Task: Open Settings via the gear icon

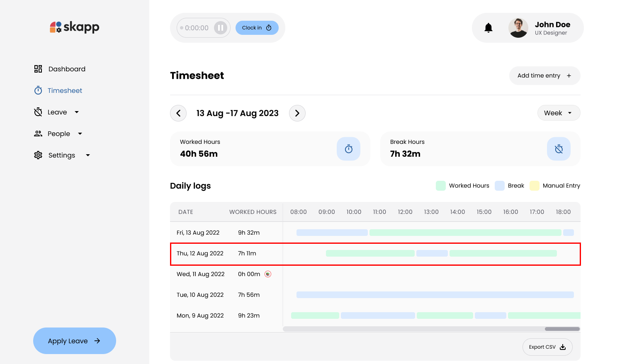Action: point(38,155)
